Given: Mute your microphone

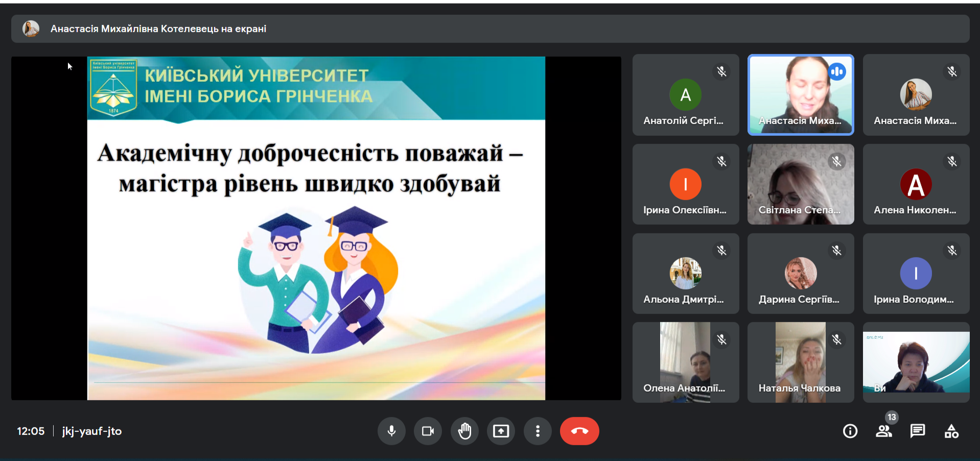Looking at the screenshot, I should point(391,431).
